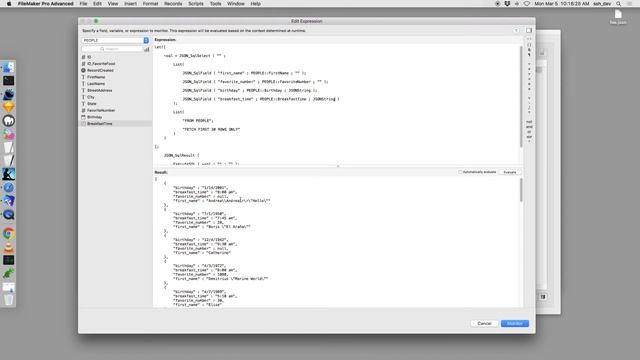This screenshot has height=360, width=640.
Task: Open the Trash in the Dock
Action: coord(8,300)
